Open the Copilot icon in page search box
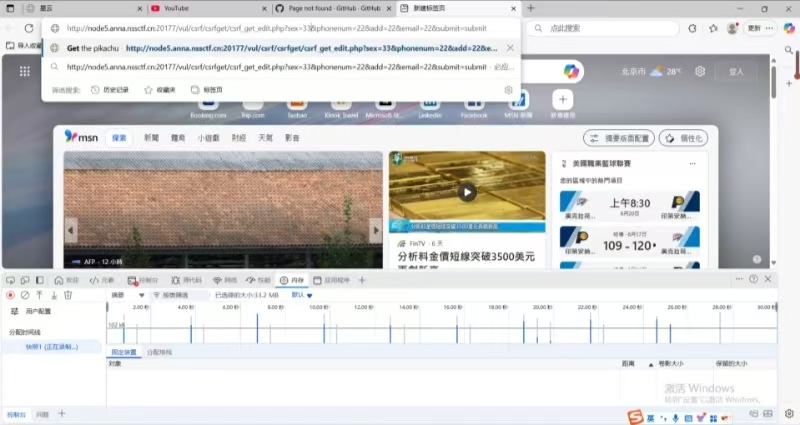The image size is (800, 425). (571, 71)
